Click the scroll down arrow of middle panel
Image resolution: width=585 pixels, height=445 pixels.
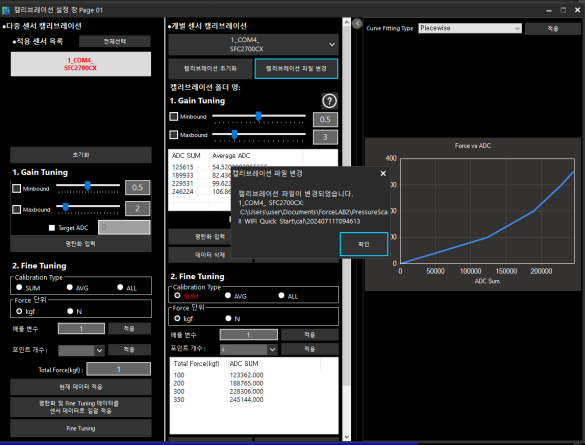click(x=346, y=436)
